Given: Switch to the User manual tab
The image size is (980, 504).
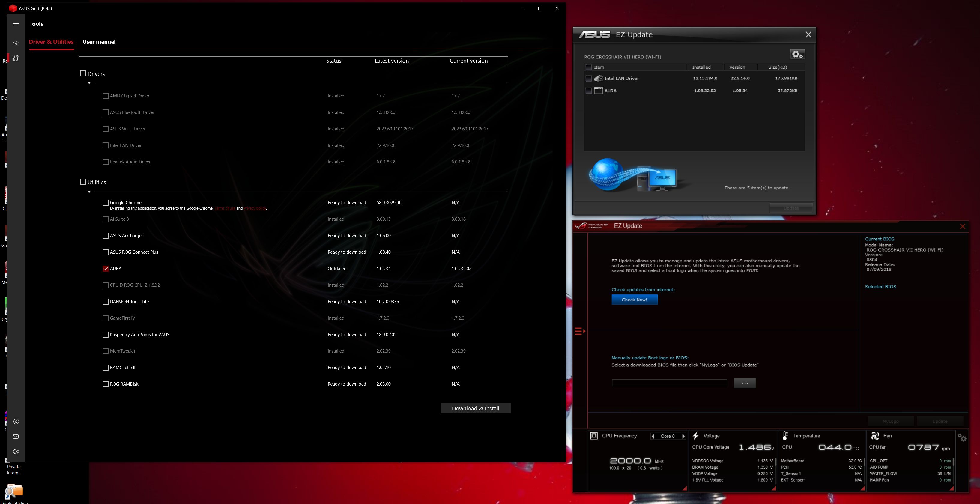Looking at the screenshot, I should coord(99,42).
